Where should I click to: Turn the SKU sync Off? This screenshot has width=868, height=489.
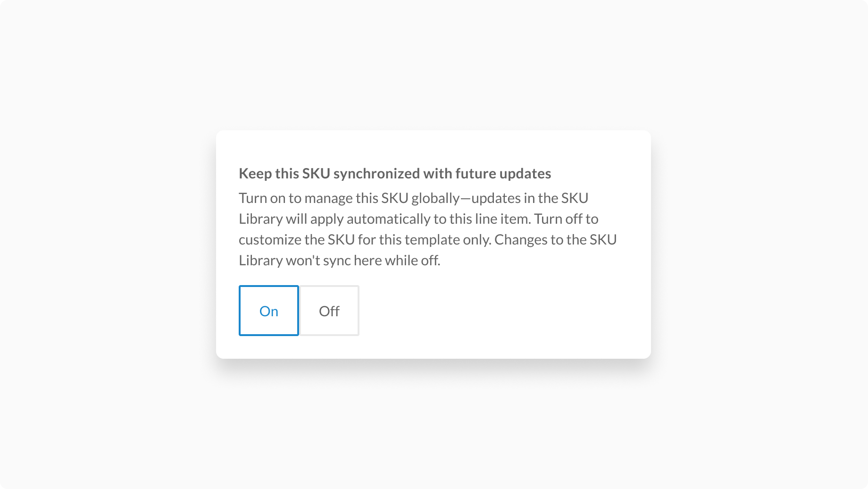329,311
